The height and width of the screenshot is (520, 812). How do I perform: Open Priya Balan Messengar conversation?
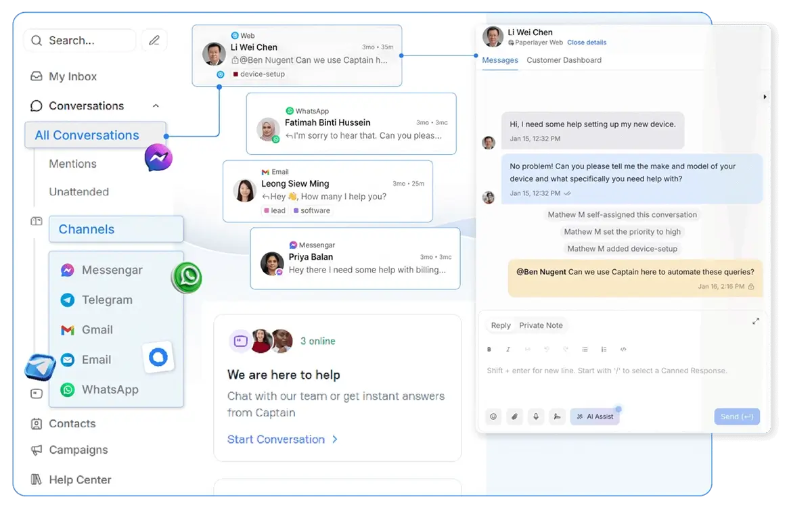point(355,258)
